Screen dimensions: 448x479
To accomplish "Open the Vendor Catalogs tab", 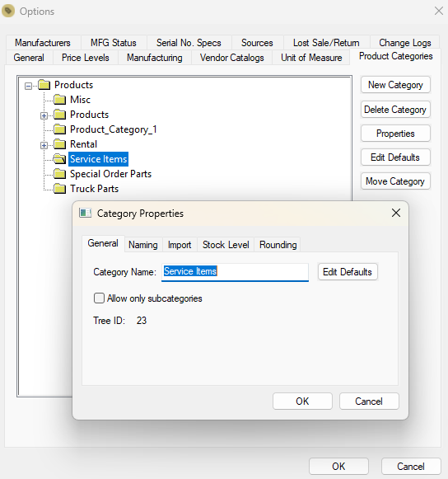I will (x=232, y=58).
